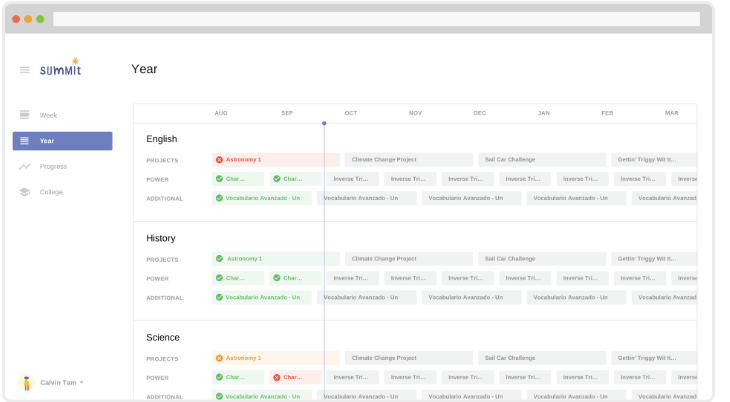The image size is (730, 402).
Task: Open History Astronomy 1 completed project
Action: tap(276, 259)
